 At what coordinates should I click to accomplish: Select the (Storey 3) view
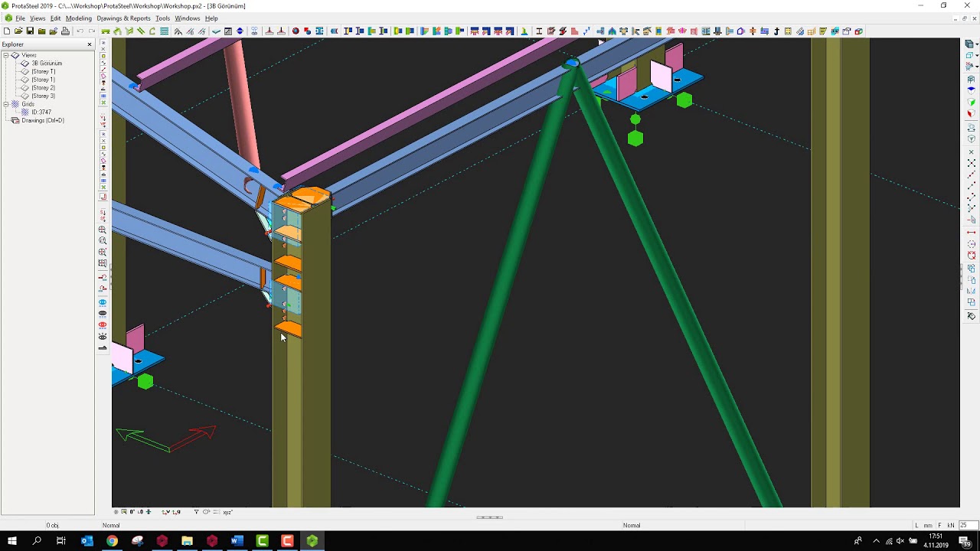point(43,96)
